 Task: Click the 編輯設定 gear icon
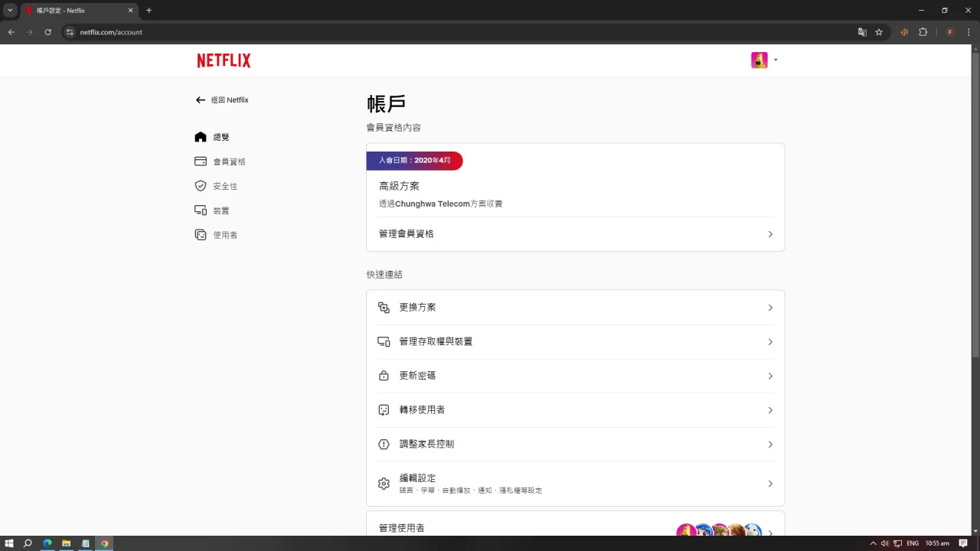pyautogui.click(x=384, y=484)
